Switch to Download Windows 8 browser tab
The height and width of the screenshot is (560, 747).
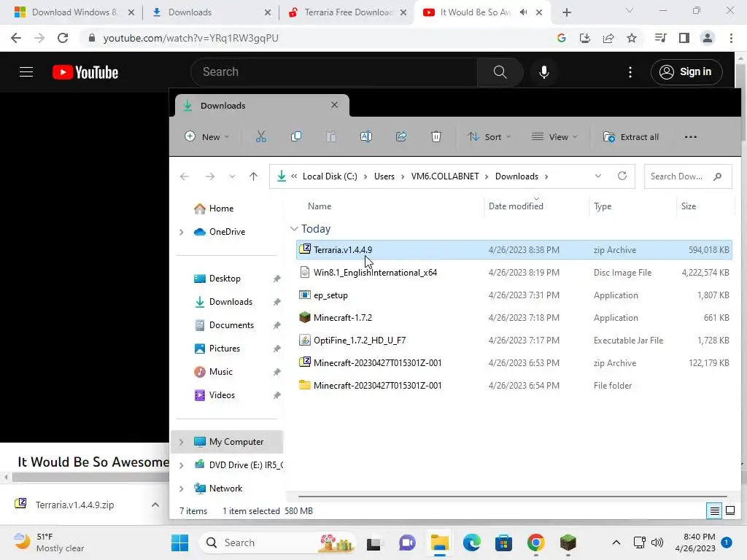74,12
